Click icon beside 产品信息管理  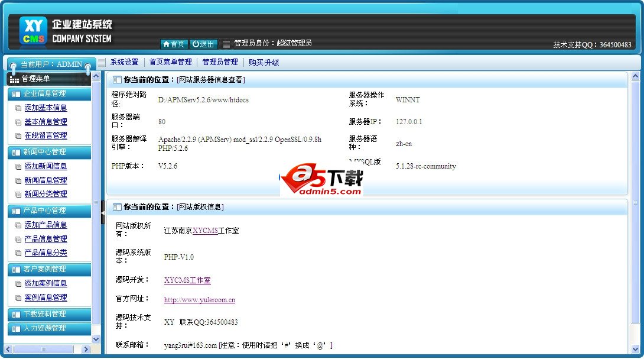18,240
